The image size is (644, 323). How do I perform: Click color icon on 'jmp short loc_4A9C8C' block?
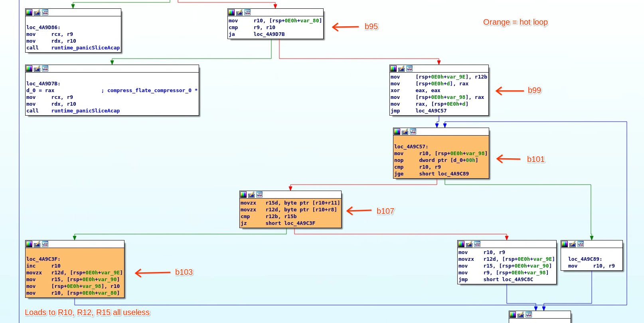point(461,244)
